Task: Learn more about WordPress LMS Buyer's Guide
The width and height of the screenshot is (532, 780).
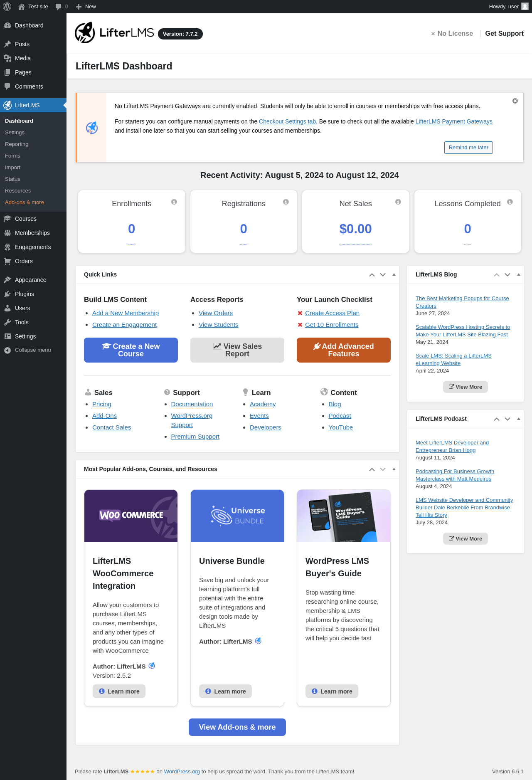Action: 332,691
